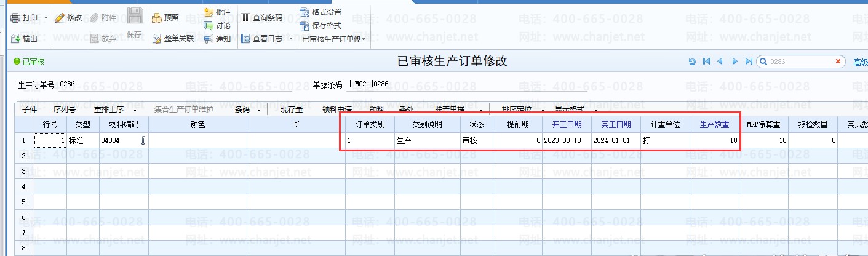Click the 标准 type cell in row 1
This screenshot has width=868, height=256.
click(x=83, y=140)
